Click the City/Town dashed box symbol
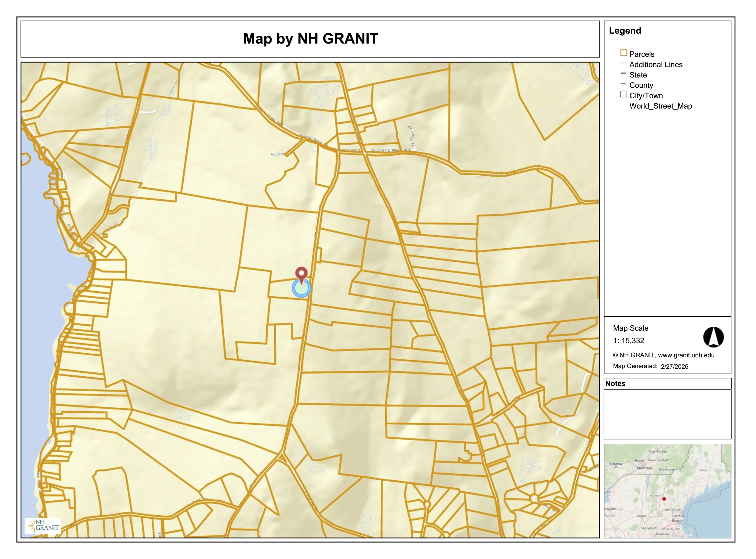 point(624,94)
